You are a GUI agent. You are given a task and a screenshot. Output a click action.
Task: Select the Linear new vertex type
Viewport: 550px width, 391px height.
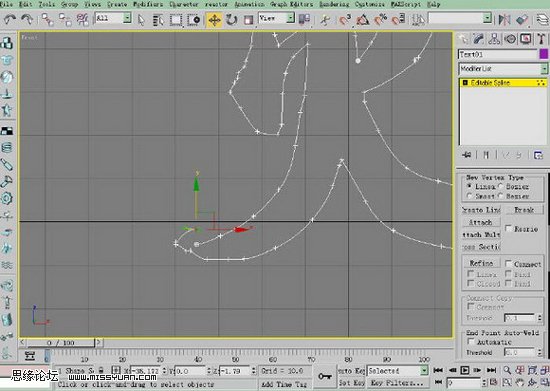[x=469, y=186]
